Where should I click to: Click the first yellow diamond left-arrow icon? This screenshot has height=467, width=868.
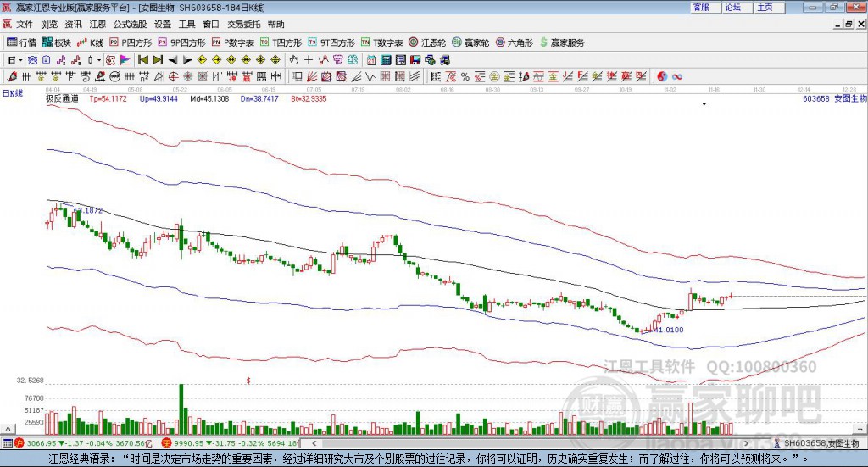tap(202, 60)
